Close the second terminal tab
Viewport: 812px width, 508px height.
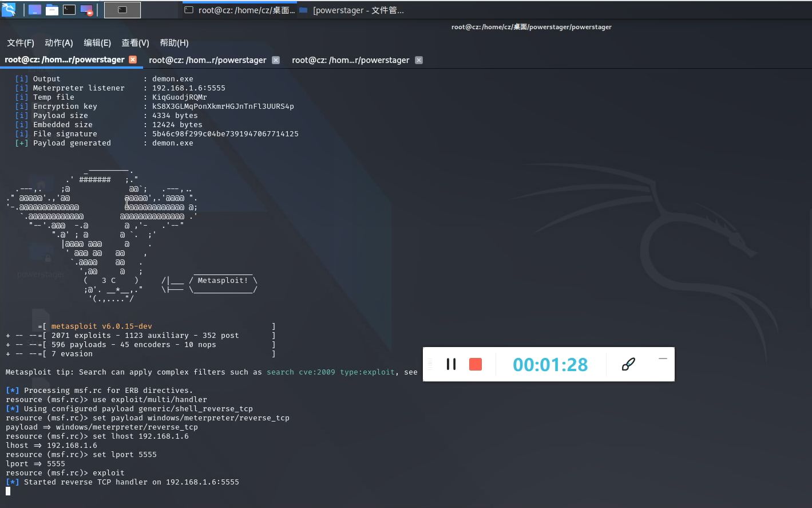[x=276, y=60]
